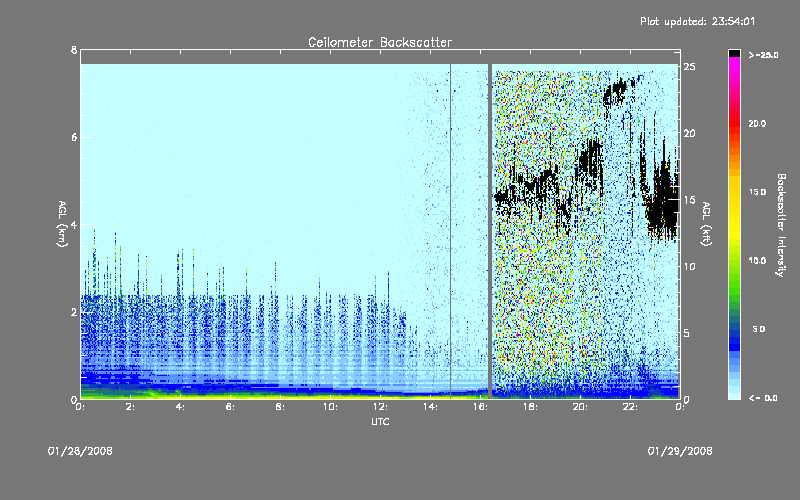Image resolution: width=800 pixels, height=500 pixels.
Task: Click the "20.0" colorbar tick label
Action: coord(757,123)
